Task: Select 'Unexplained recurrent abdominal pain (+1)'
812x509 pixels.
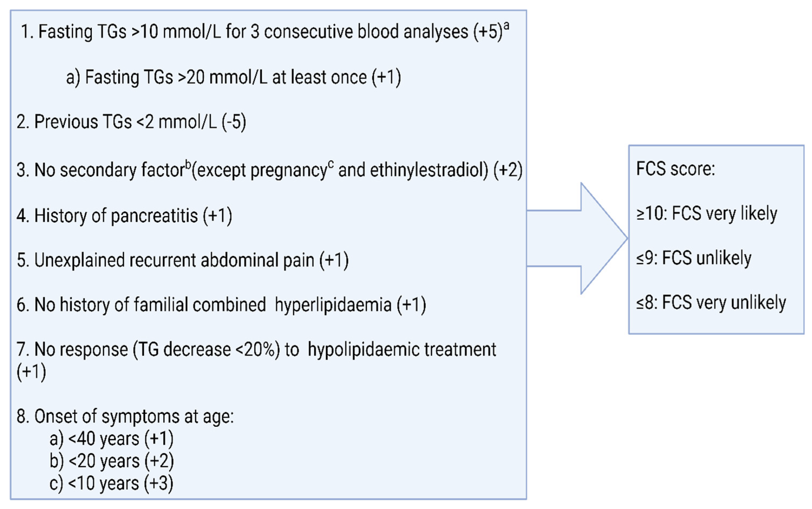Action: point(183,261)
